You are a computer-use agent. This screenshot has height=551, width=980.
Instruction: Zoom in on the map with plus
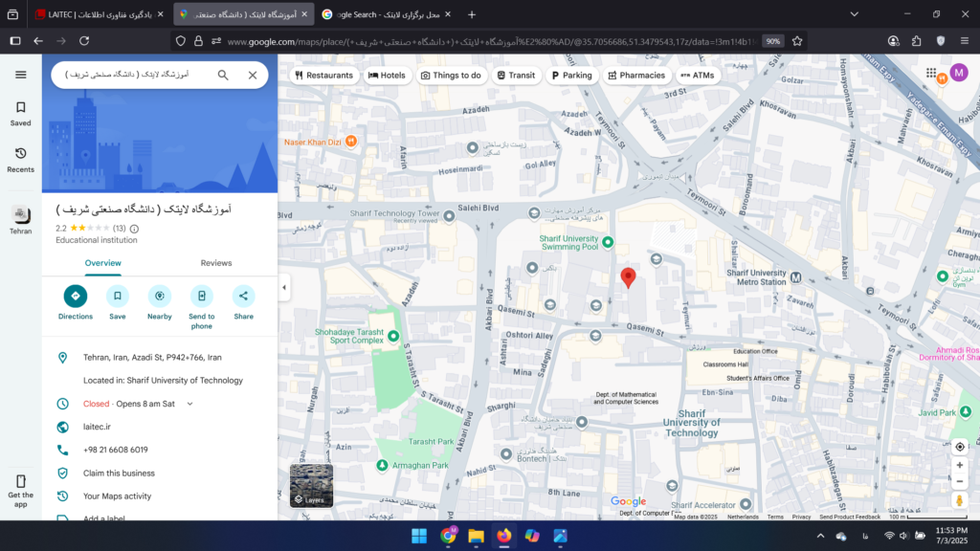point(959,465)
